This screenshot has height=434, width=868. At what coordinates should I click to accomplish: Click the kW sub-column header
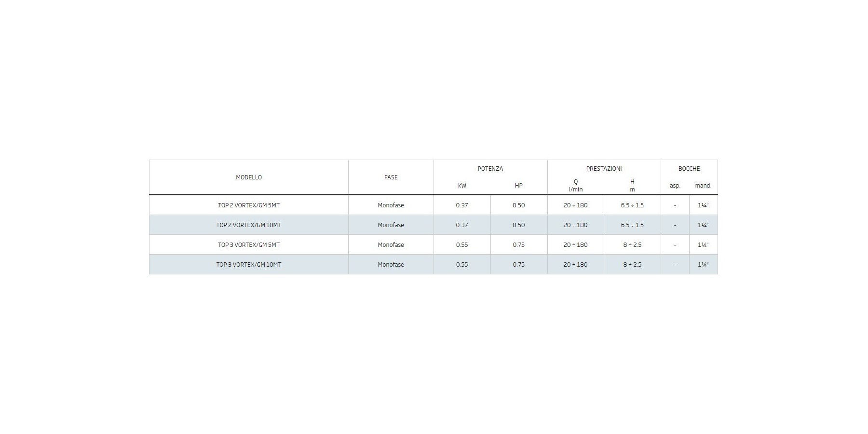point(462,186)
